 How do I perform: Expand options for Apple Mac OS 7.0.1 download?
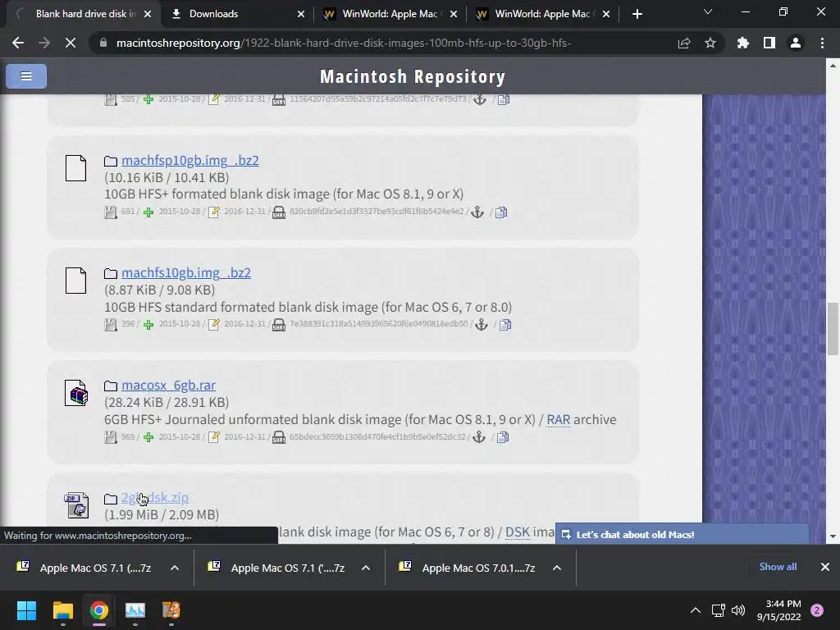557,568
